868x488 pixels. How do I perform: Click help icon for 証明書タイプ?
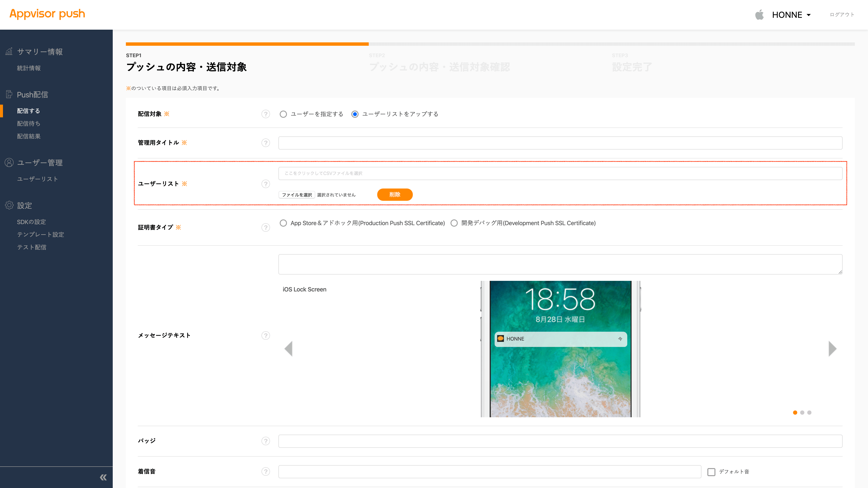pos(266,228)
